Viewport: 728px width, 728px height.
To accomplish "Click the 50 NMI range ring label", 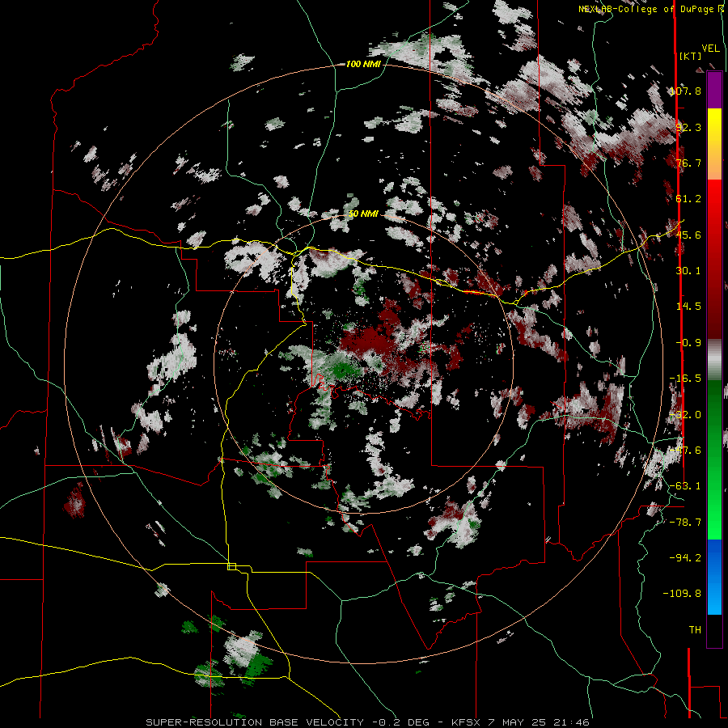I will (x=363, y=214).
